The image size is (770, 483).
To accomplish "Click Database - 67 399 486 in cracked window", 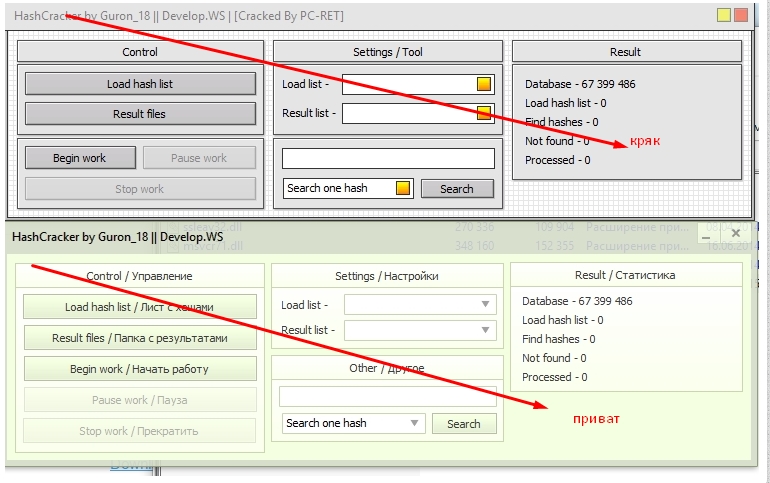I will (580, 84).
